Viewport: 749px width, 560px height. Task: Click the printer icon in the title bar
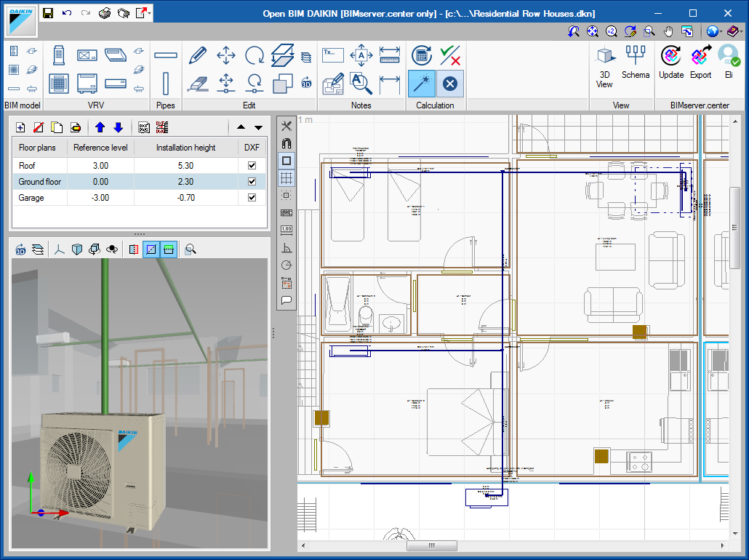(x=105, y=13)
